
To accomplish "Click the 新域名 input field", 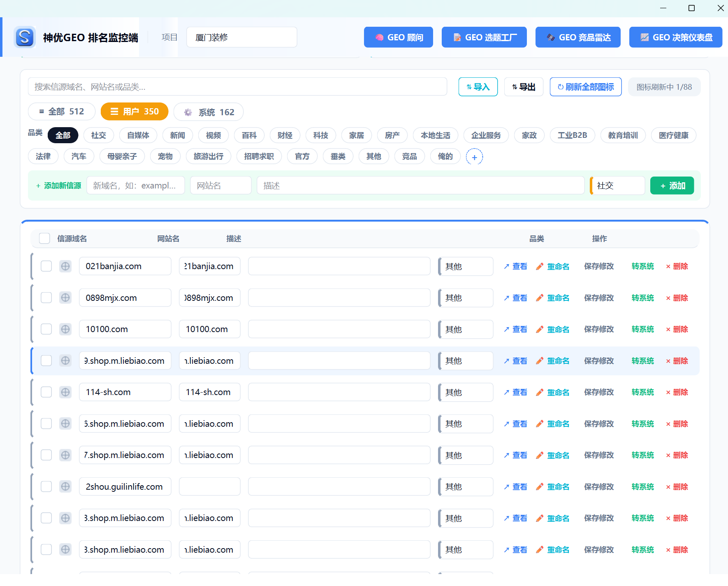I will click(136, 186).
